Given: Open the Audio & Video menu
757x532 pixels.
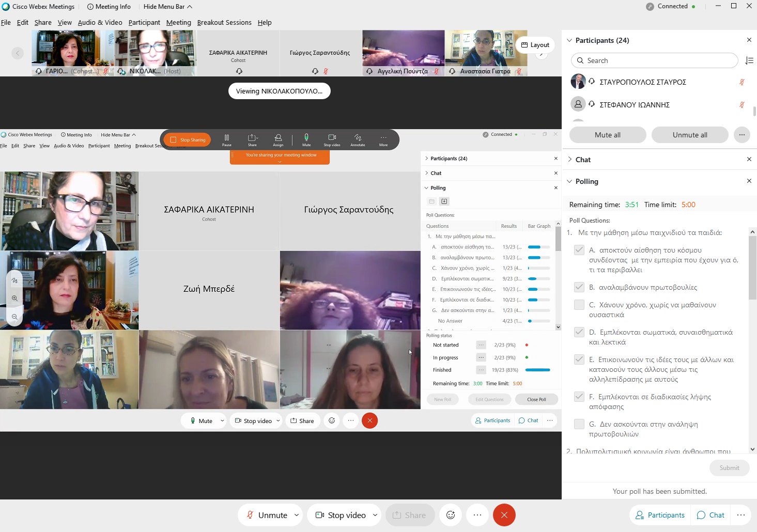Looking at the screenshot, I should pyautogui.click(x=100, y=22).
